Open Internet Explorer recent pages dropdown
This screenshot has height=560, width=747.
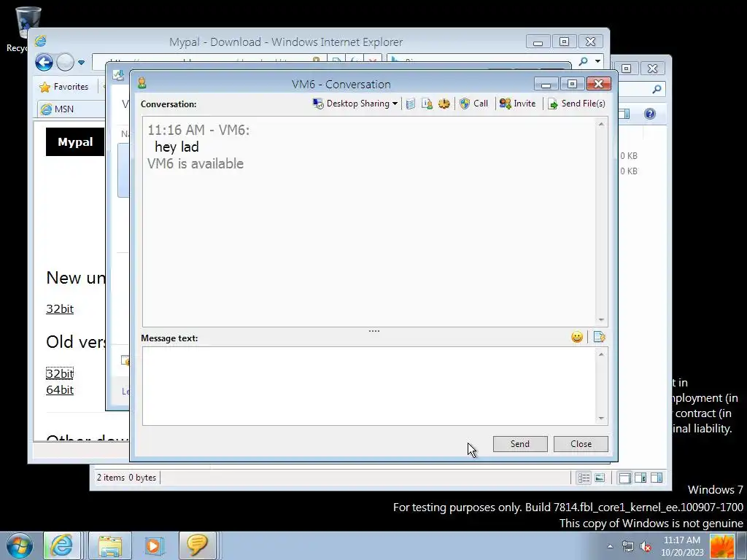(x=82, y=63)
